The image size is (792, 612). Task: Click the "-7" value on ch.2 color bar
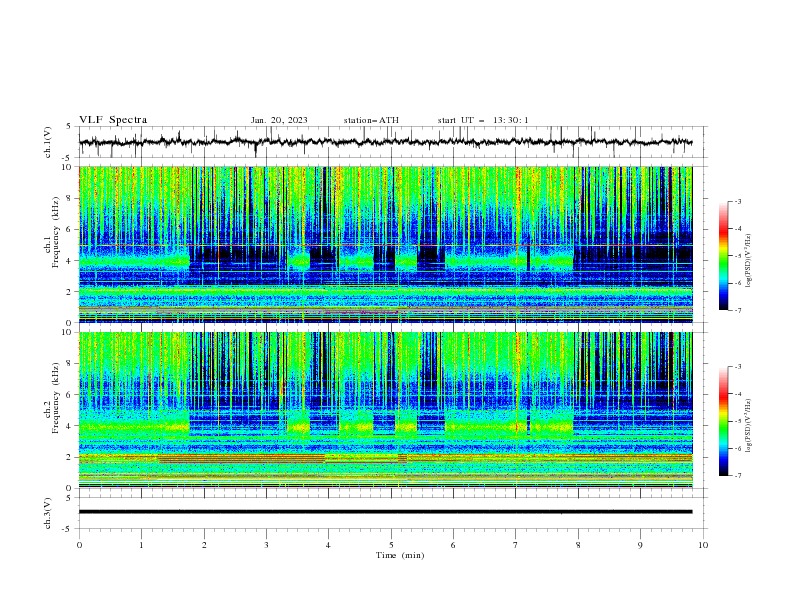[738, 475]
